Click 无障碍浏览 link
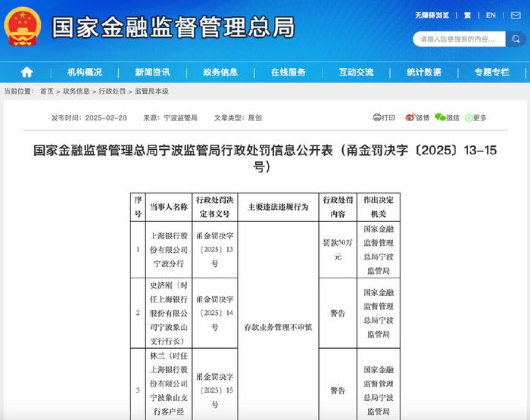530x420 pixels. tap(432, 15)
